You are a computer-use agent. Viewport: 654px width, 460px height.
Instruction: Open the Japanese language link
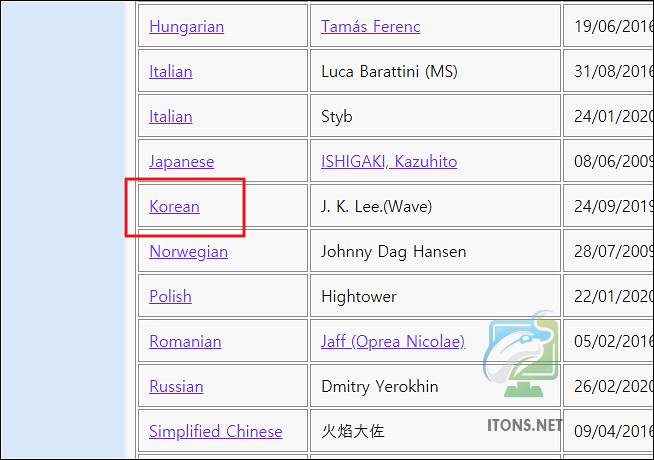[181, 162]
